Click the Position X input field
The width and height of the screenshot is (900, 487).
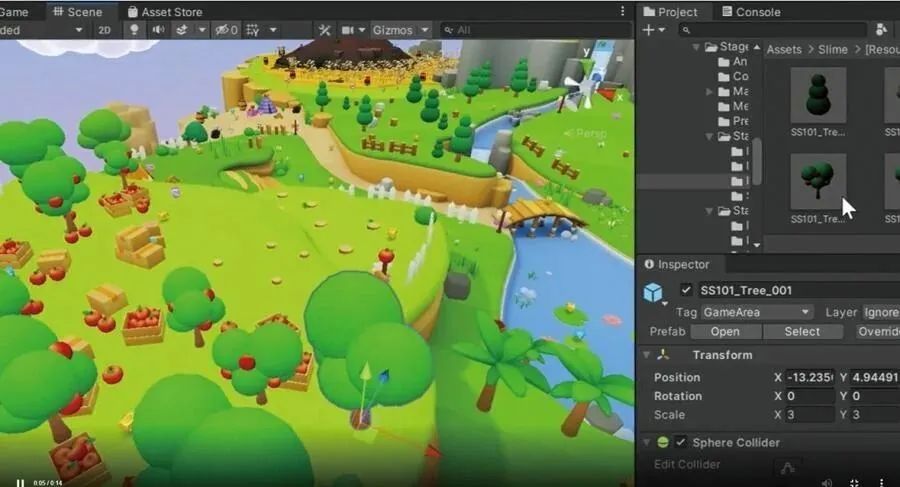[x=811, y=377]
